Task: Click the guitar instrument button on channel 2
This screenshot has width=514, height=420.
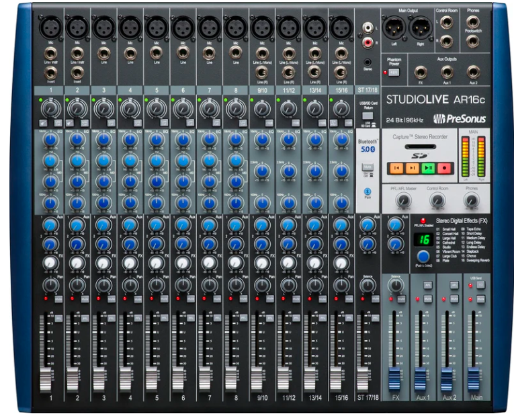Action: [69, 123]
